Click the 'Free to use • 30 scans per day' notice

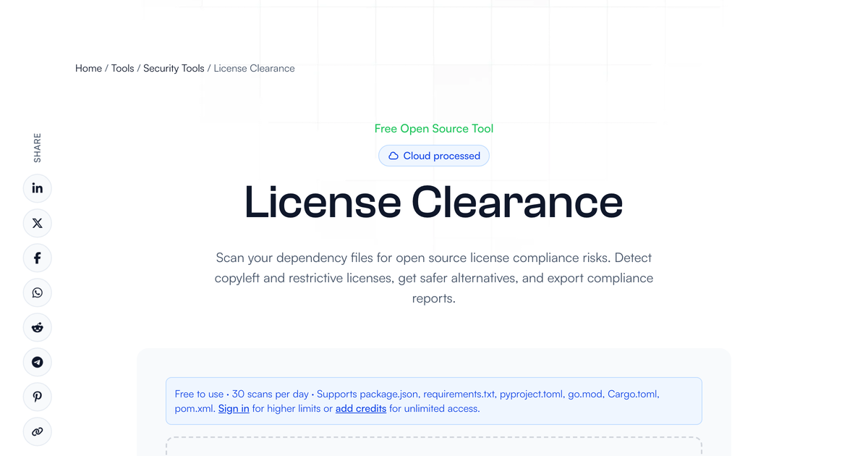(434, 401)
